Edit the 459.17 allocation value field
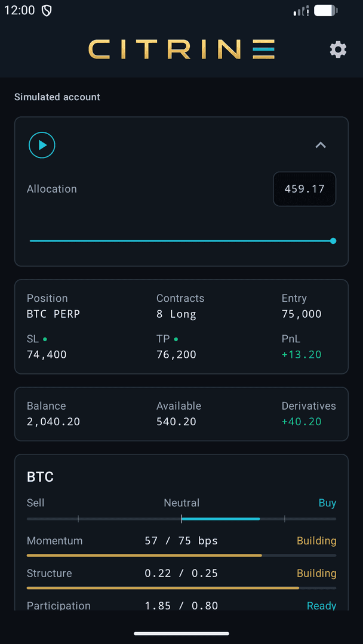The width and height of the screenshot is (363, 644). pyautogui.click(x=304, y=189)
